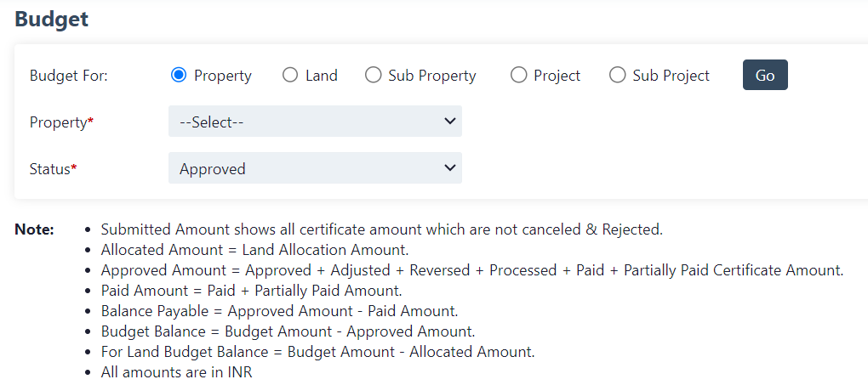868x385 pixels.
Task: Select the Project radio button
Action: [518, 76]
